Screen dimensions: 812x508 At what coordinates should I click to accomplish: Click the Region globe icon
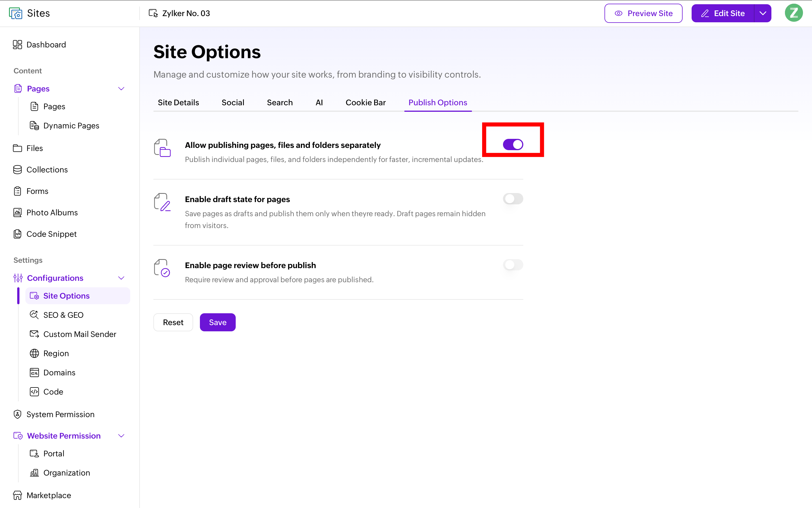(34, 353)
